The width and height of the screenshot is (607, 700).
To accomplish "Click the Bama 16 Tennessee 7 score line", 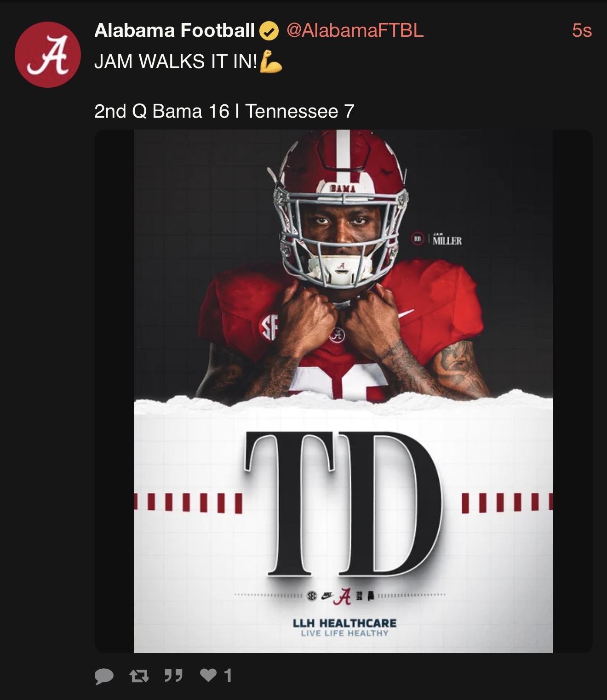I will [x=224, y=111].
